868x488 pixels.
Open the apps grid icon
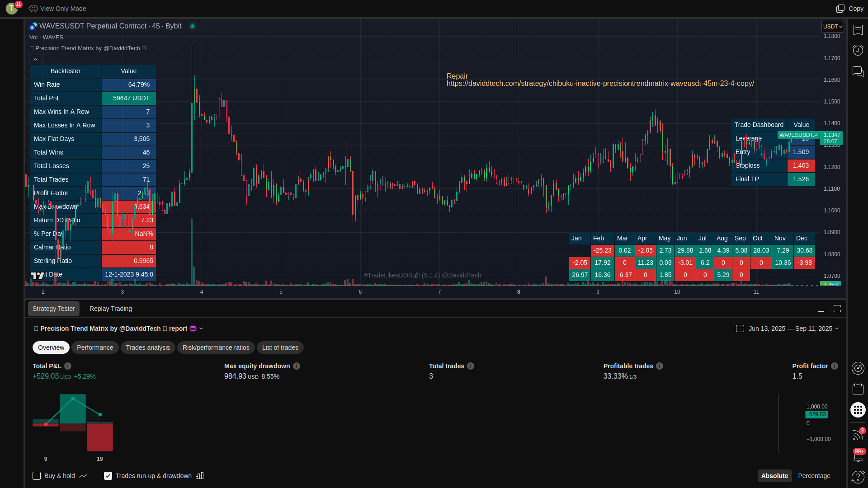[858, 410]
